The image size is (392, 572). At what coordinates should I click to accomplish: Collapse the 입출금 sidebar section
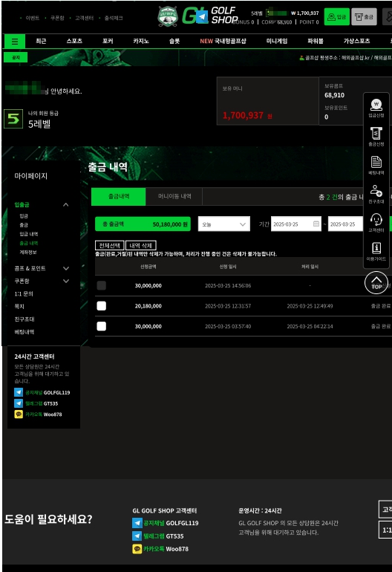tap(65, 204)
